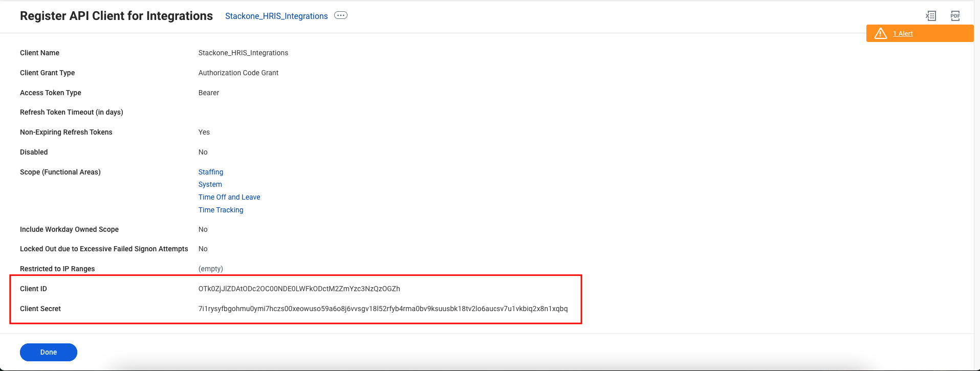Open the System scope link

[x=210, y=184]
